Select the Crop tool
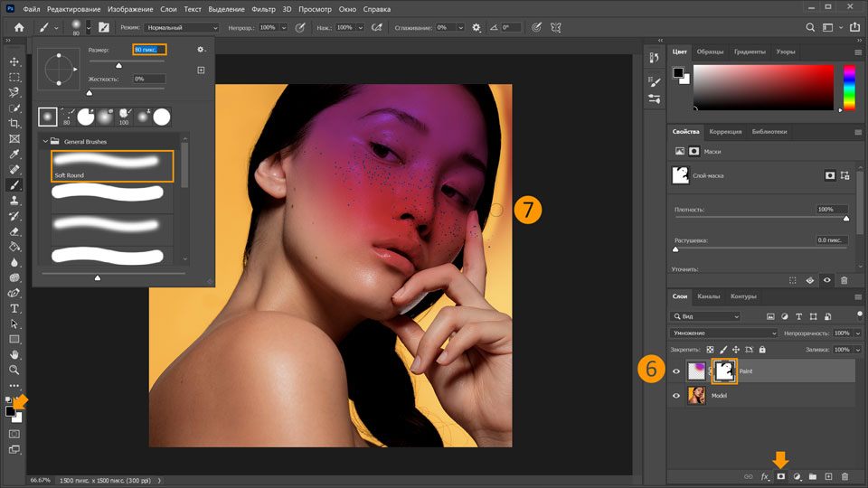 point(14,123)
